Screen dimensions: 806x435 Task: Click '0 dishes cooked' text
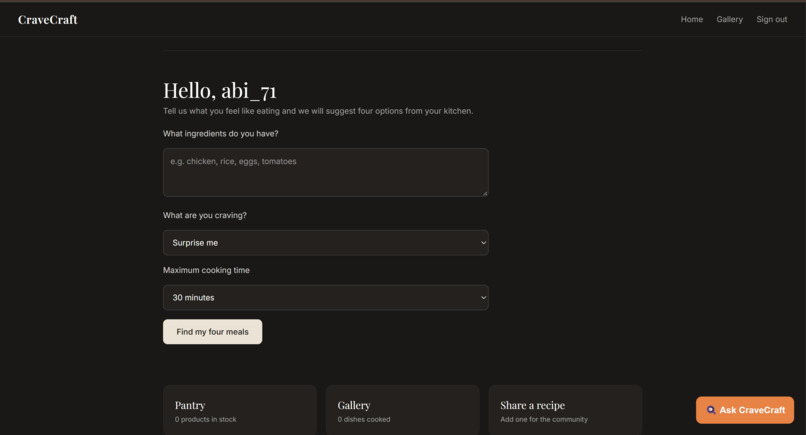[364, 420]
